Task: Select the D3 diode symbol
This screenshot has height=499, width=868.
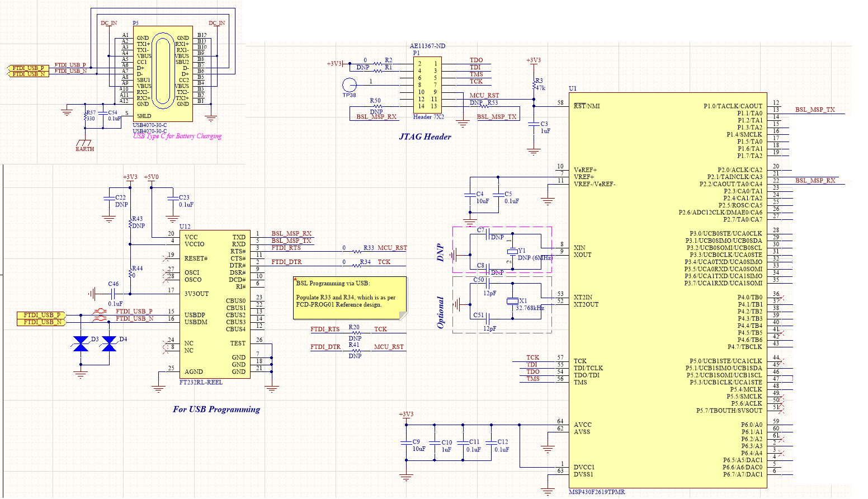Action: click(81, 343)
